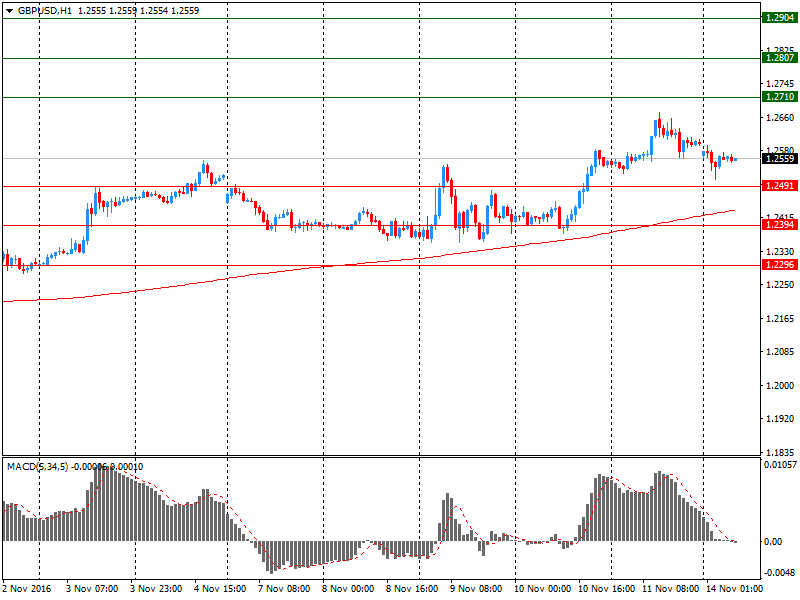
Task: Open the chart dropdown triangle beside GBPUSD,H1
Action: (x=9, y=11)
